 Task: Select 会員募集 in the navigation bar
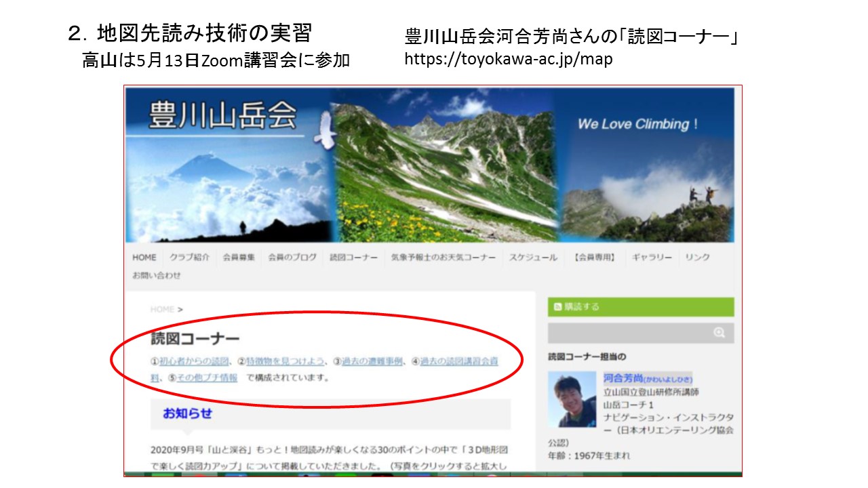point(239,258)
